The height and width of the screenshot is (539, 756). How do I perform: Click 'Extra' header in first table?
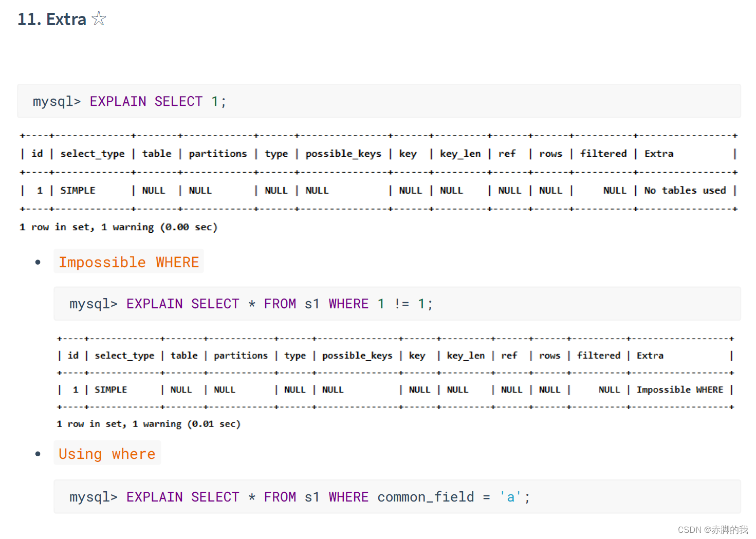click(x=658, y=154)
